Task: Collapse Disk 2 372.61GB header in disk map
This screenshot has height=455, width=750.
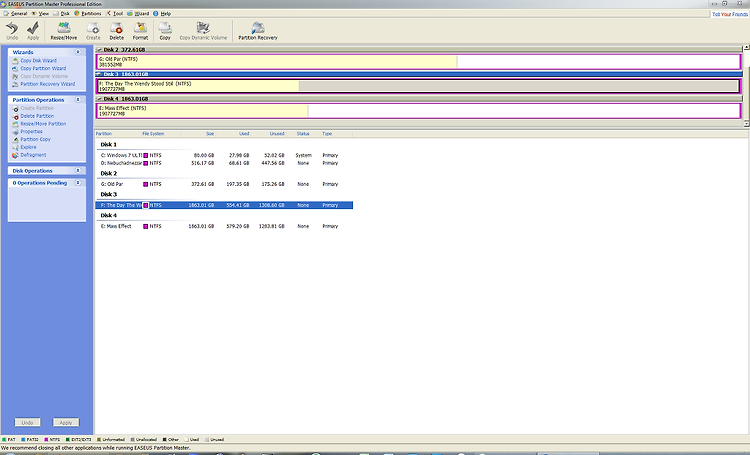Action: [99, 49]
